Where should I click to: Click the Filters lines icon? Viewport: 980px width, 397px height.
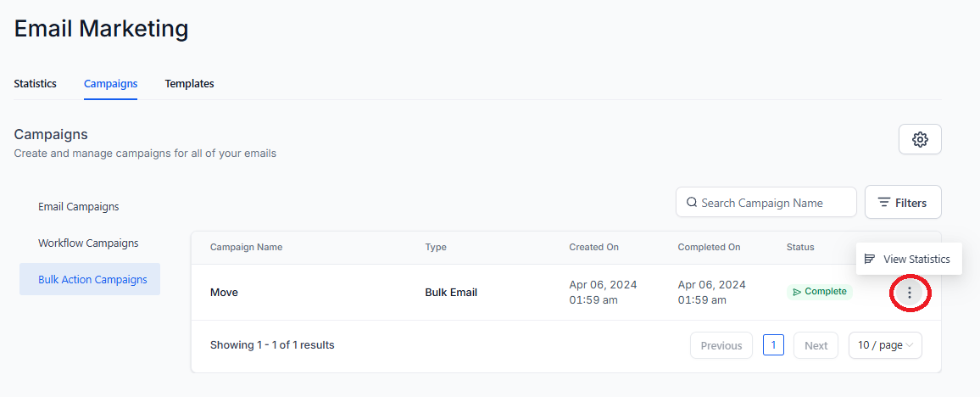tap(883, 203)
